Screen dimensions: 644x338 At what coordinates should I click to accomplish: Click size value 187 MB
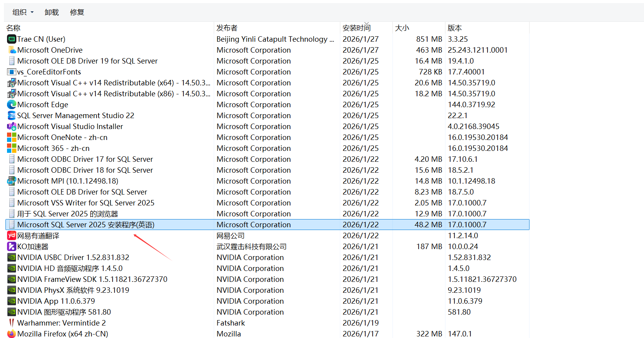tap(429, 246)
